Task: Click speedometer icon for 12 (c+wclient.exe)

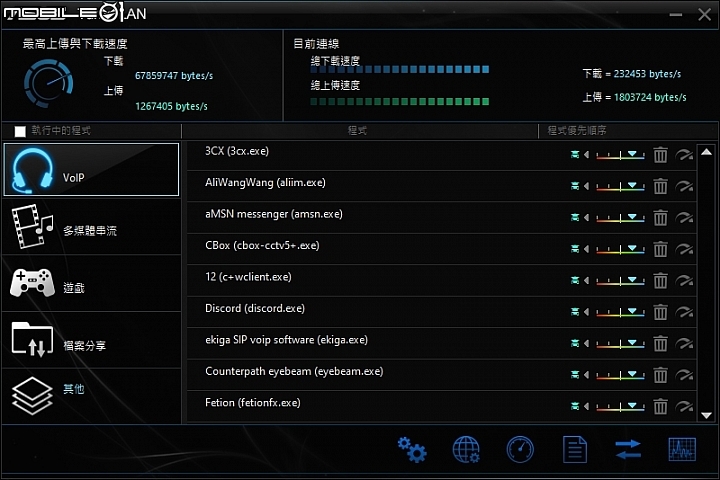Action: coord(684,280)
